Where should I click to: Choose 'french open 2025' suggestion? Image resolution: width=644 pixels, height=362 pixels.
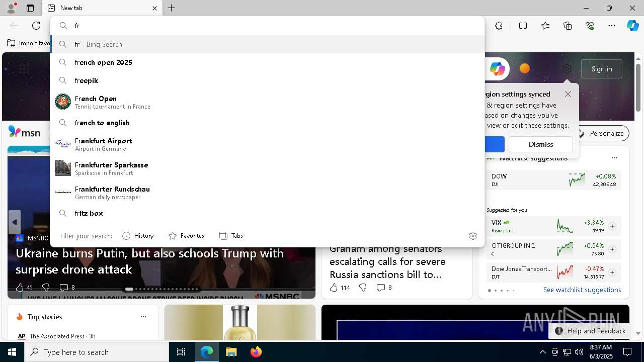tap(268, 62)
